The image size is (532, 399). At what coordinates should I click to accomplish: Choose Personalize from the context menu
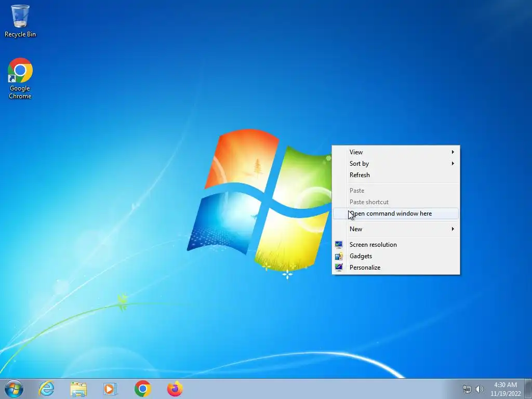click(x=395, y=268)
